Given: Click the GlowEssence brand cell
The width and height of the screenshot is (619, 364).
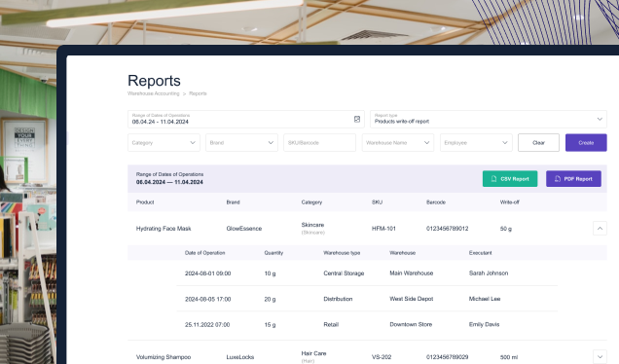Looking at the screenshot, I should point(244,229).
